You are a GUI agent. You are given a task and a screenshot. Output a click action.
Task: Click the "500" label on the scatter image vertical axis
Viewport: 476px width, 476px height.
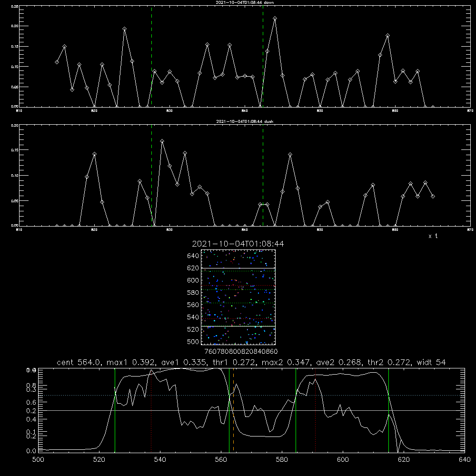pyautogui.click(x=193, y=342)
